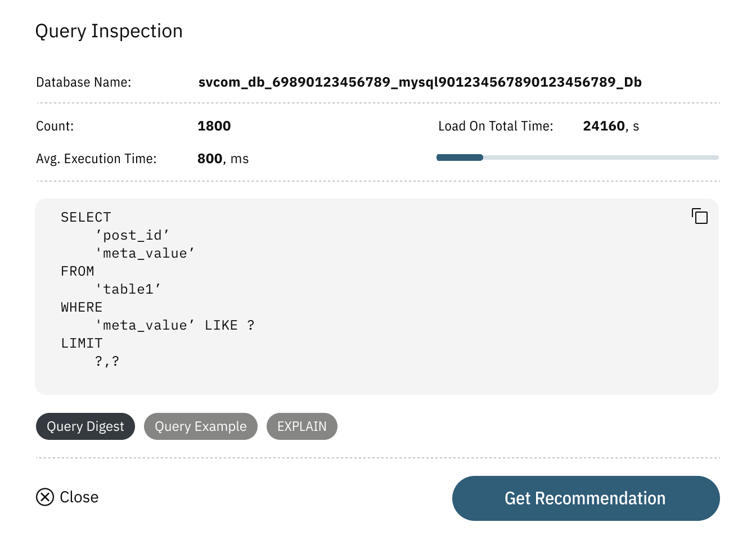Toggle the Query Digest view active
Image resolution: width=756 pixels, height=540 pixels.
click(x=85, y=426)
